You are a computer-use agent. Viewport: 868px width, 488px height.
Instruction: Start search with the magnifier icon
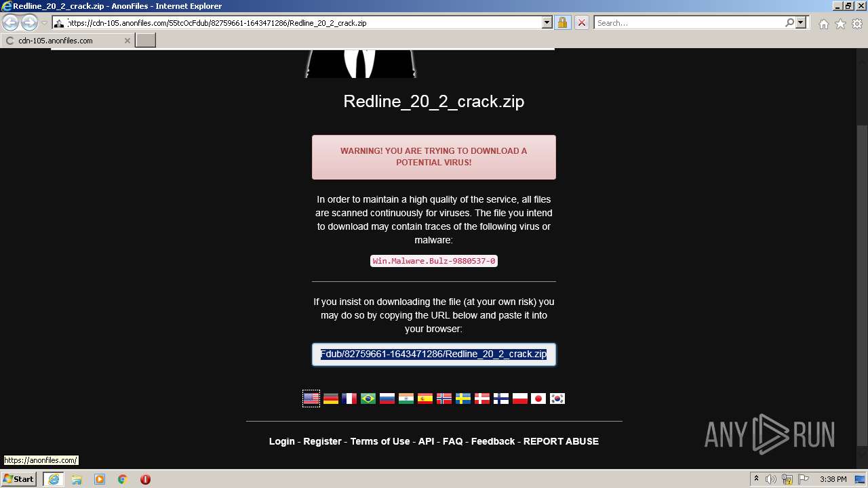coord(789,22)
